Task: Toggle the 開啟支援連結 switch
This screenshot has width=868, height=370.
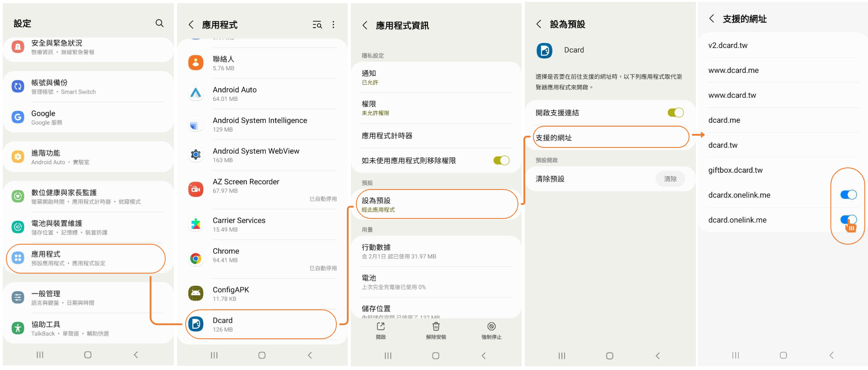Action: (x=676, y=113)
